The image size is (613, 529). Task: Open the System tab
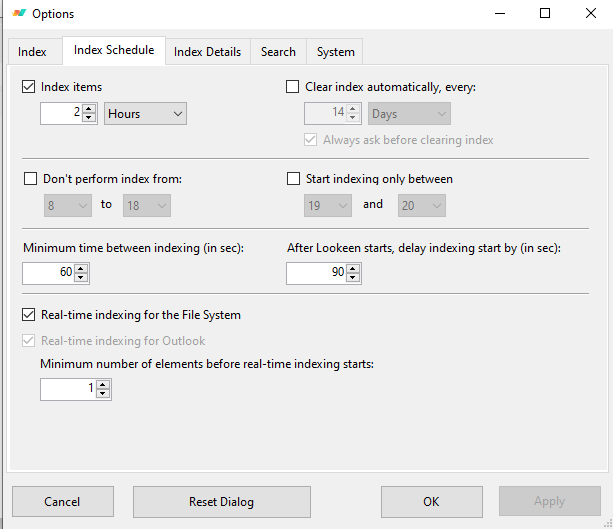pos(335,52)
